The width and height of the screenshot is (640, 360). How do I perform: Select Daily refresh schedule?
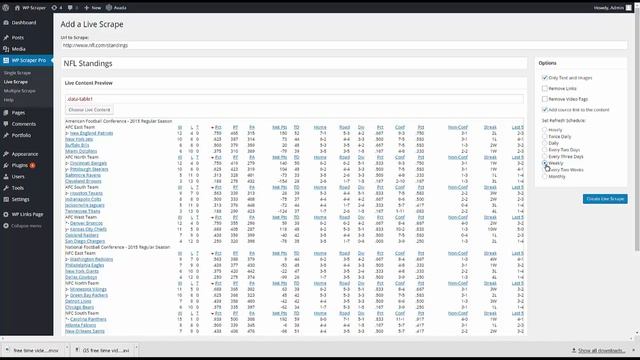544,143
